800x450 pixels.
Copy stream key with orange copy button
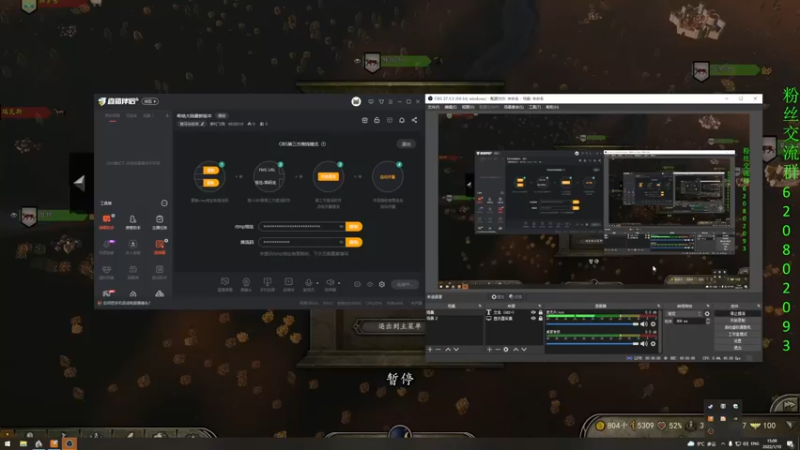click(354, 242)
